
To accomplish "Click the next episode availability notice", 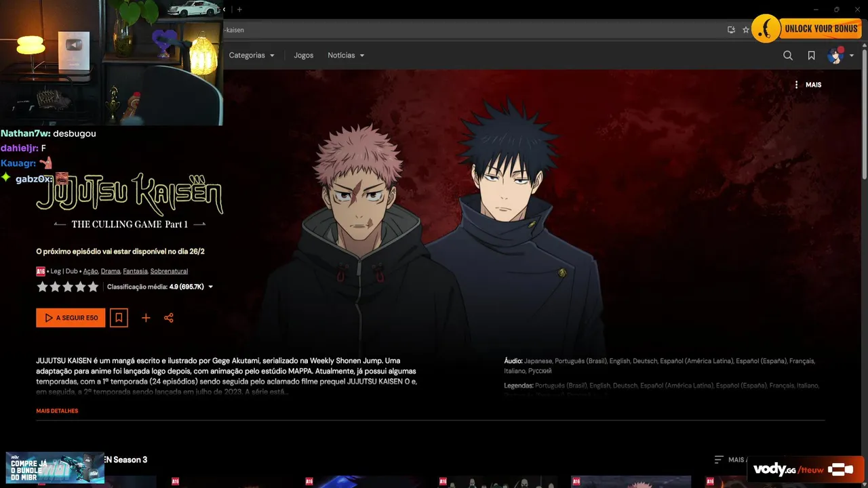I will tap(120, 251).
